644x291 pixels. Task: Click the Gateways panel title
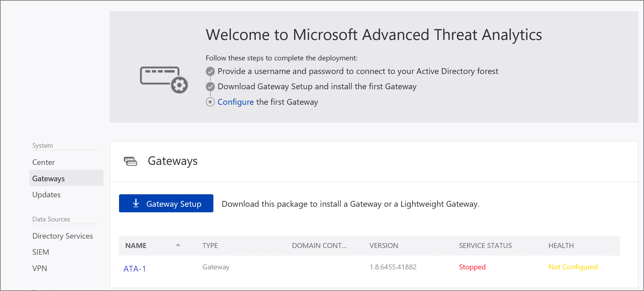tap(173, 161)
